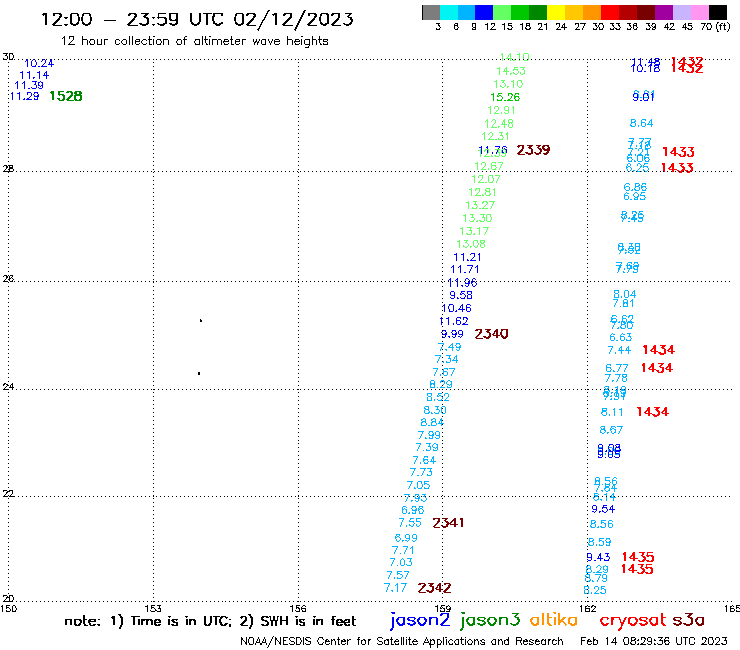Click the pass time label '2341'

click(x=448, y=523)
